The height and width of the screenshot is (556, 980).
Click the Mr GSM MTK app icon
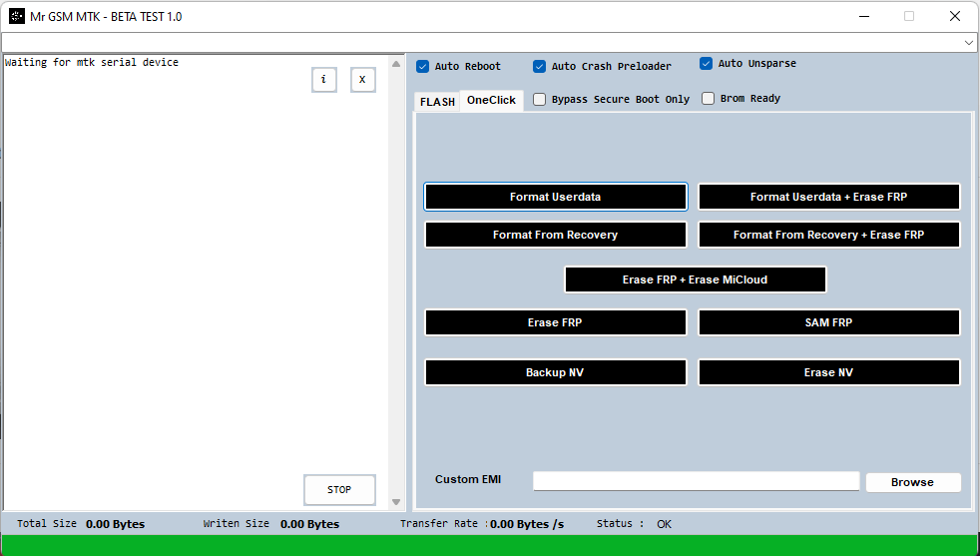coord(16,16)
